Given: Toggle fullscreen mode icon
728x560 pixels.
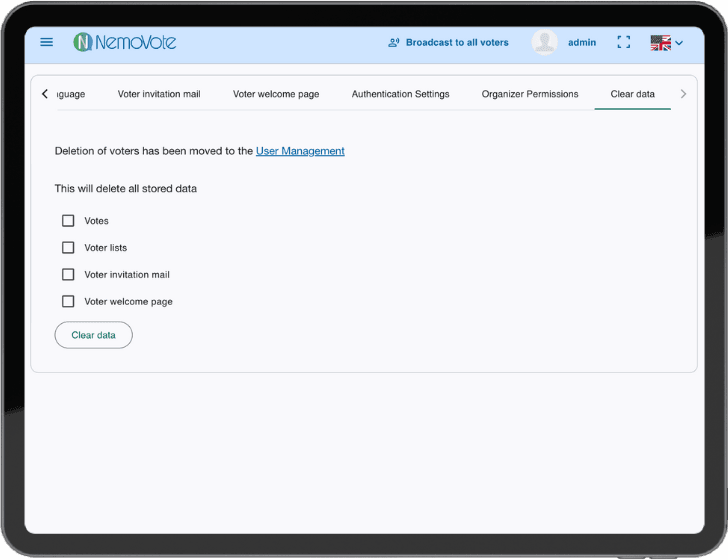Looking at the screenshot, I should (624, 42).
